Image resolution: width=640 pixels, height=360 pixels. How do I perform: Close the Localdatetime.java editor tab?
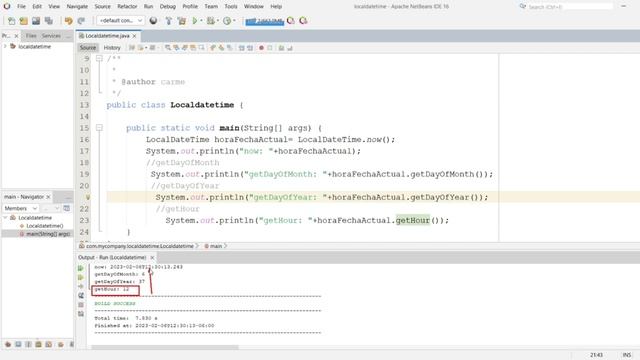[x=134, y=36]
